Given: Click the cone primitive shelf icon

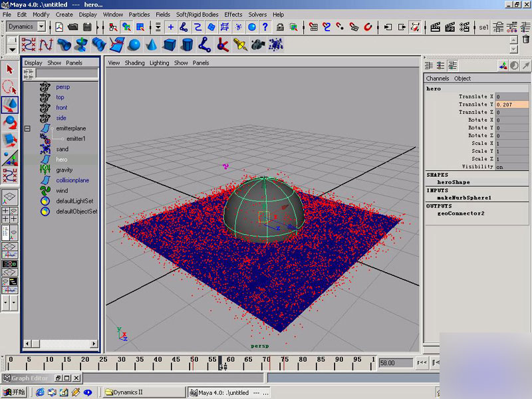Looking at the screenshot, I should click(152, 45).
